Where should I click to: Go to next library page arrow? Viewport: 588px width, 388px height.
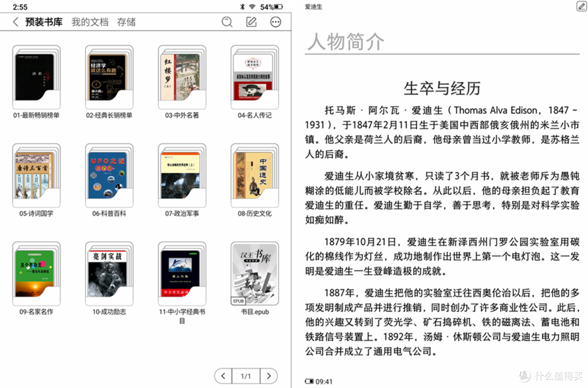(268, 375)
